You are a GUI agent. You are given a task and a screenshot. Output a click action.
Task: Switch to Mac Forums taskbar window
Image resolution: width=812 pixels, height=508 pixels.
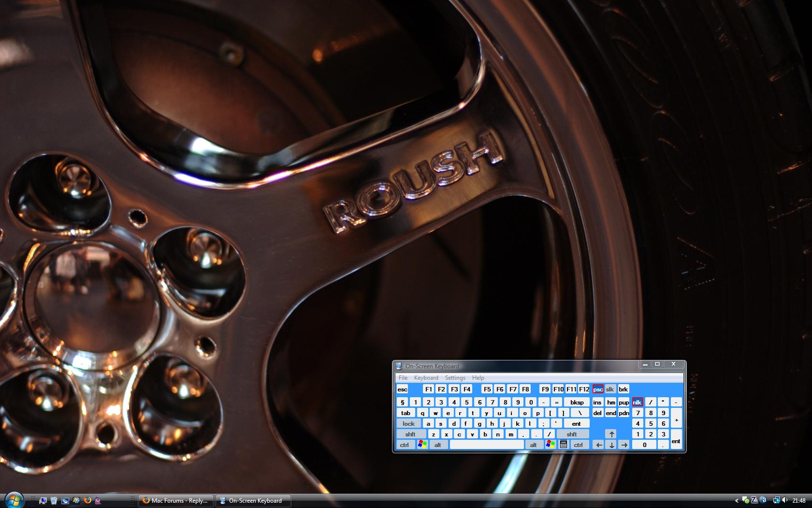coord(176,501)
